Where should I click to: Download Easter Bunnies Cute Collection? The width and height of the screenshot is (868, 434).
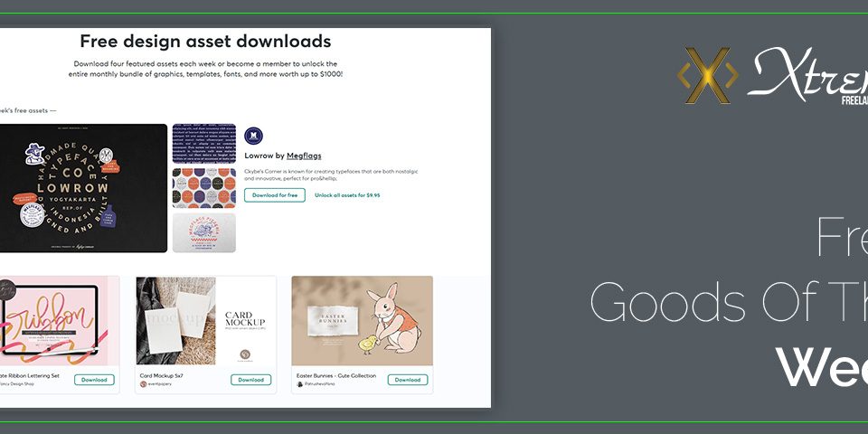click(x=408, y=380)
